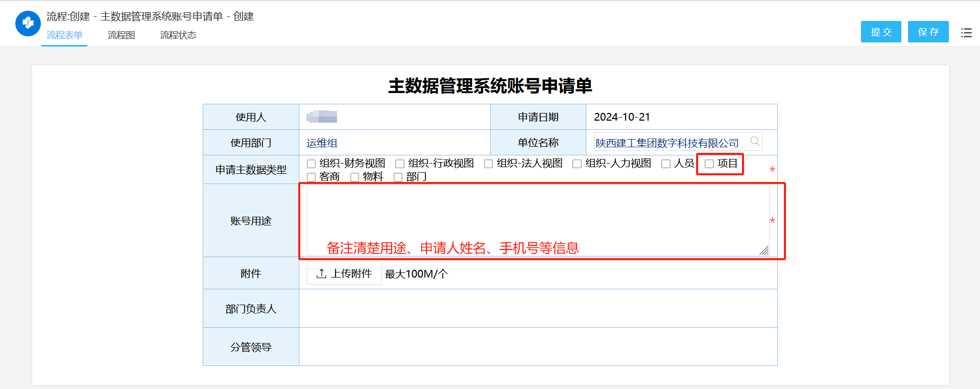Viewport: 980px width, 389px height.
Task: Check the 项目 checkbox
Action: click(709, 164)
